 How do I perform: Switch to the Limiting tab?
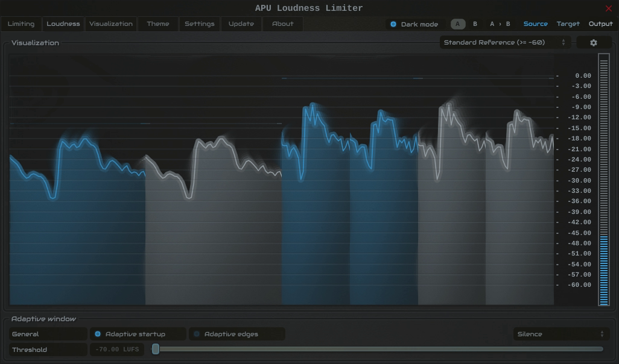[21, 24]
